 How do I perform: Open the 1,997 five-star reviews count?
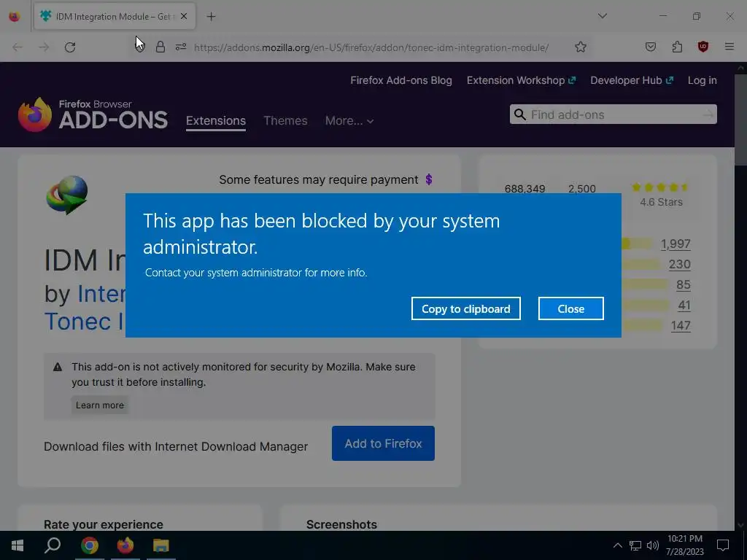point(676,244)
